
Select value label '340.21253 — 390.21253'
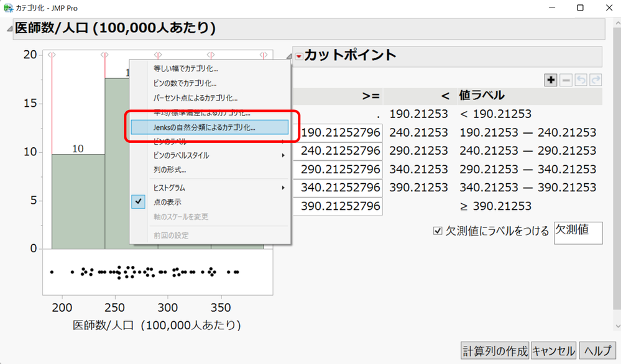pyautogui.click(x=528, y=188)
